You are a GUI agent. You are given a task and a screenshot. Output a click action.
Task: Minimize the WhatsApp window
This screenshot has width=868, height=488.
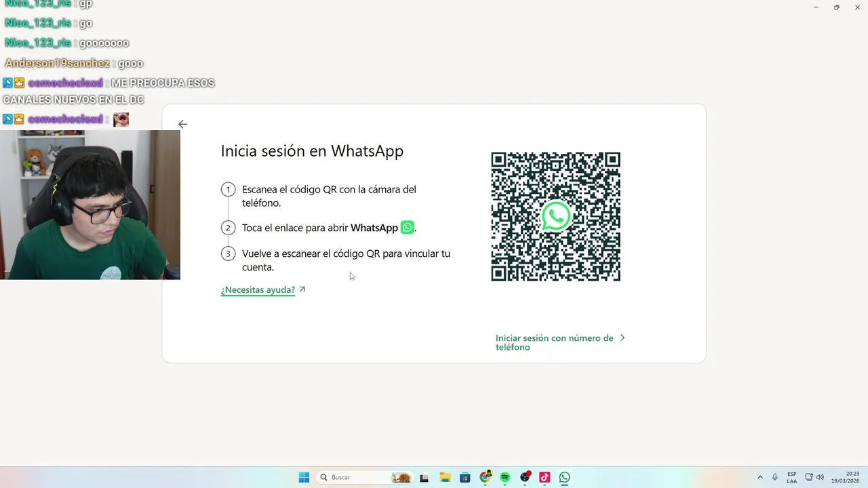[816, 7]
